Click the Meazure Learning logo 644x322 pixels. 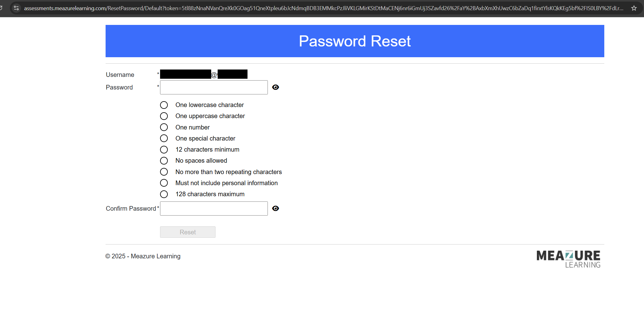(568, 259)
